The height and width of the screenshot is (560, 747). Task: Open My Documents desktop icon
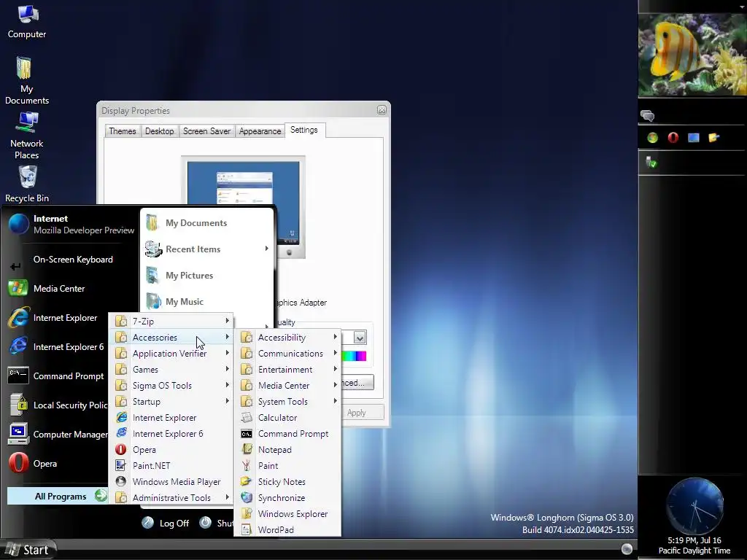[x=27, y=80]
